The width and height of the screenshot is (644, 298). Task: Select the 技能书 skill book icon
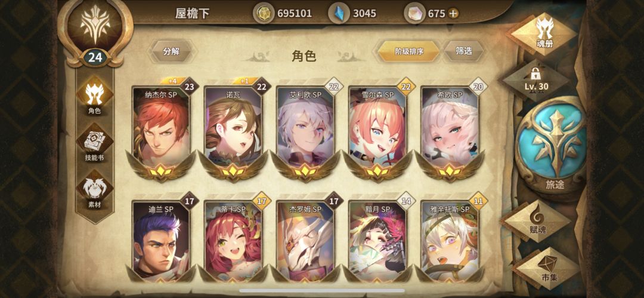pos(94,143)
